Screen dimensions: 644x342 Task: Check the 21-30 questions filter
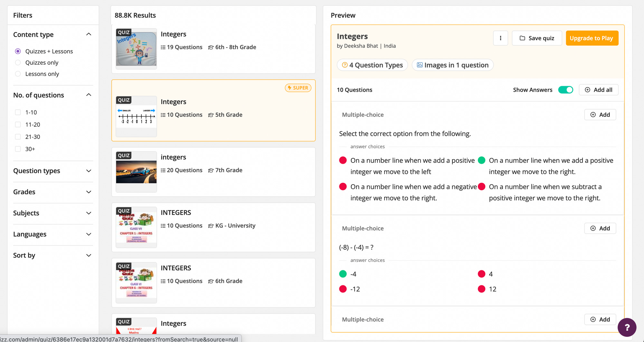tap(18, 137)
